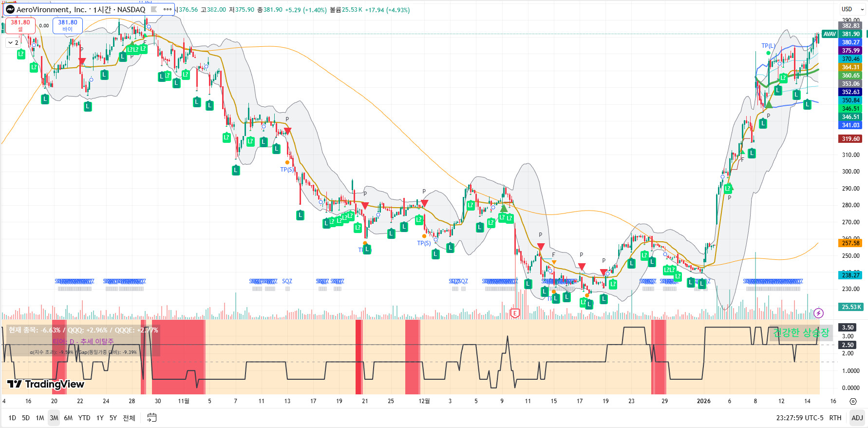Click the red 319.60 price label
Screen dimensions: 868x428
[x=851, y=139]
